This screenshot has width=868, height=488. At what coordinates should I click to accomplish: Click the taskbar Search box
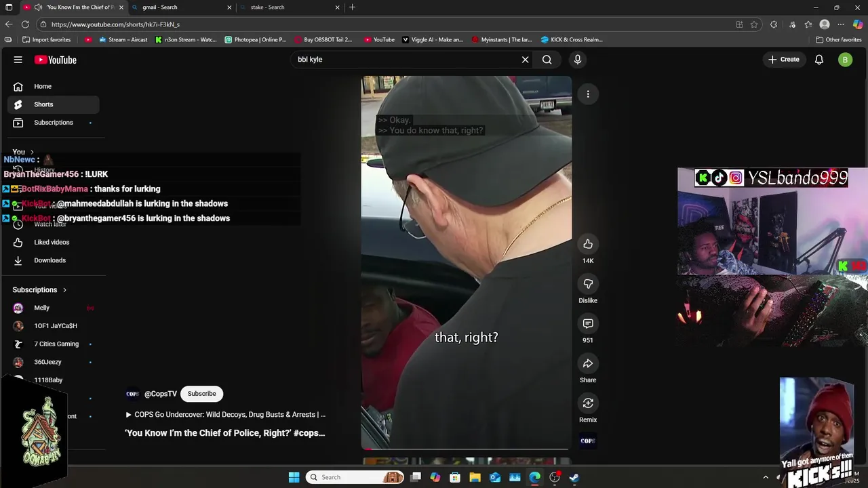click(x=355, y=477)
